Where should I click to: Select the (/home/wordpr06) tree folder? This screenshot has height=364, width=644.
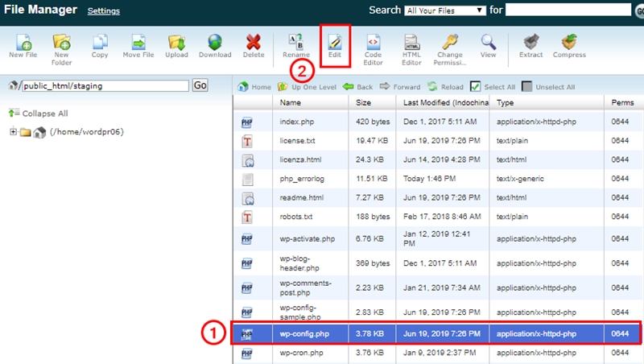pos(87,131)
